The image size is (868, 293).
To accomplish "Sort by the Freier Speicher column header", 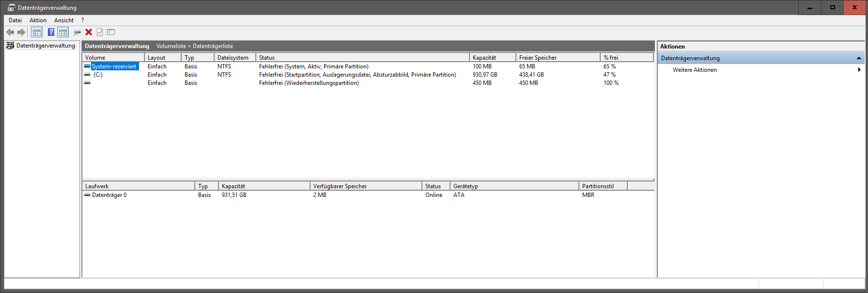I will [x=558, y=57].
